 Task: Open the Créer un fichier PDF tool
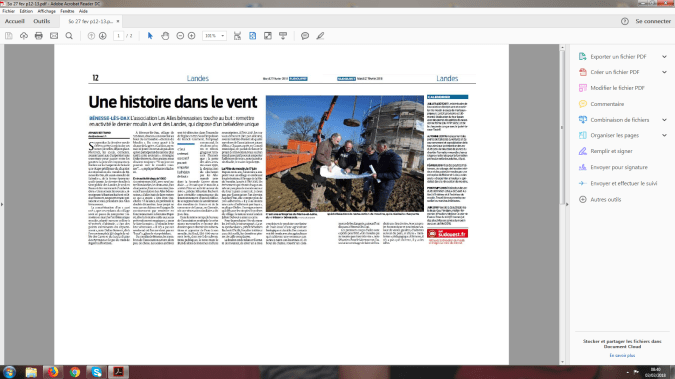[x=615, y=72]
